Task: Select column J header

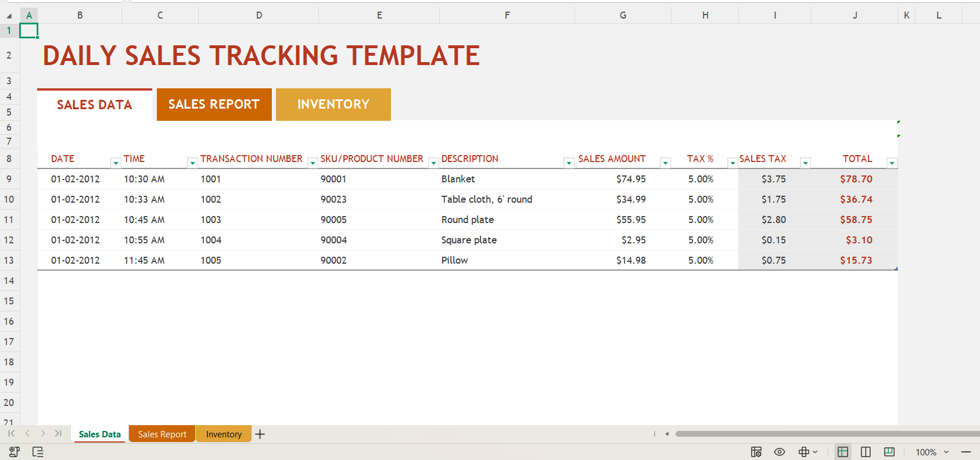Action: point(855,16)
